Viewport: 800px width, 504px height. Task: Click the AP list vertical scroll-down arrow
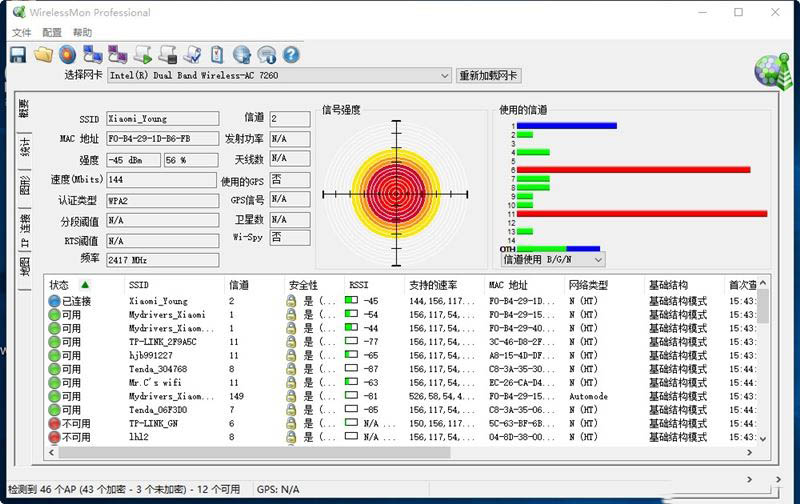point(763,439)
